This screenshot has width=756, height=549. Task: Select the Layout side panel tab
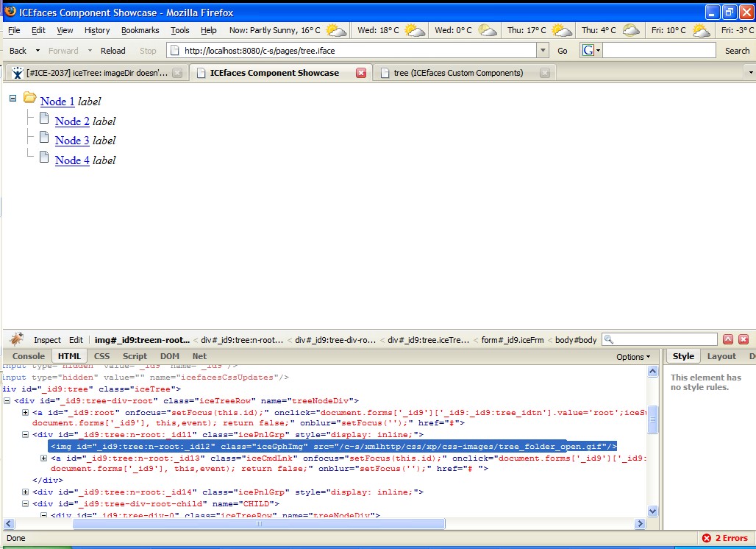(x=721, y=356)
